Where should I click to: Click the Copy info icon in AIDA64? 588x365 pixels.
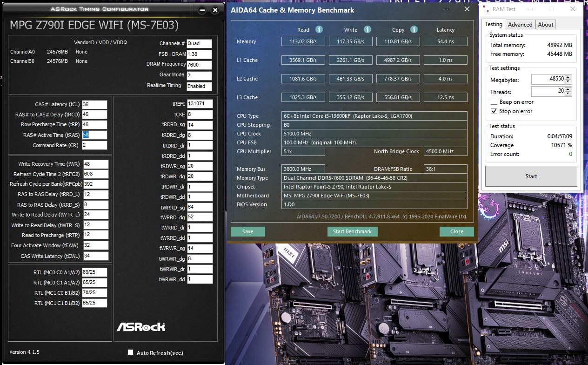414,29
